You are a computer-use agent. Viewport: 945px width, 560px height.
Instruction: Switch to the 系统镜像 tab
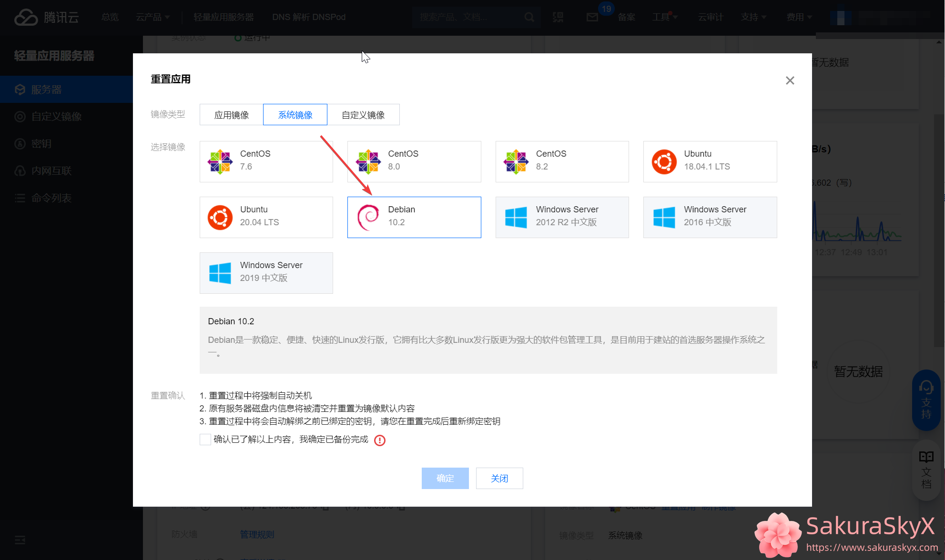(x=295, y=115)
